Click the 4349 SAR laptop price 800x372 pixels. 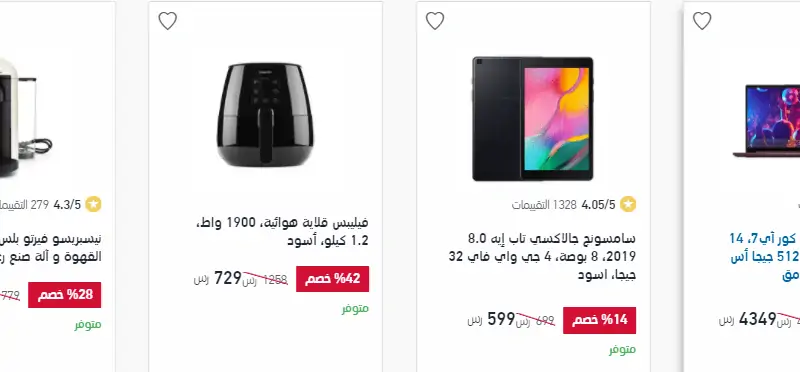pyautogui.click(x=747, y=319)
